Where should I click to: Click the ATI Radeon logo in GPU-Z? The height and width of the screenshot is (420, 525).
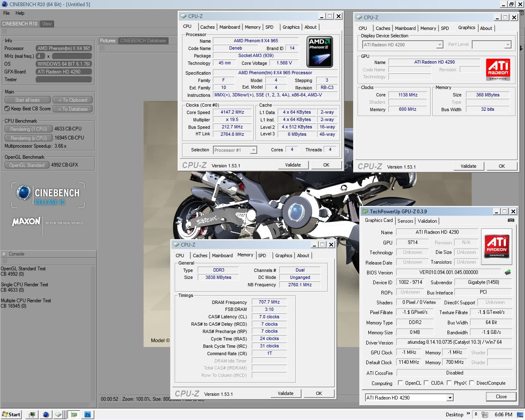tap(497, 246)
